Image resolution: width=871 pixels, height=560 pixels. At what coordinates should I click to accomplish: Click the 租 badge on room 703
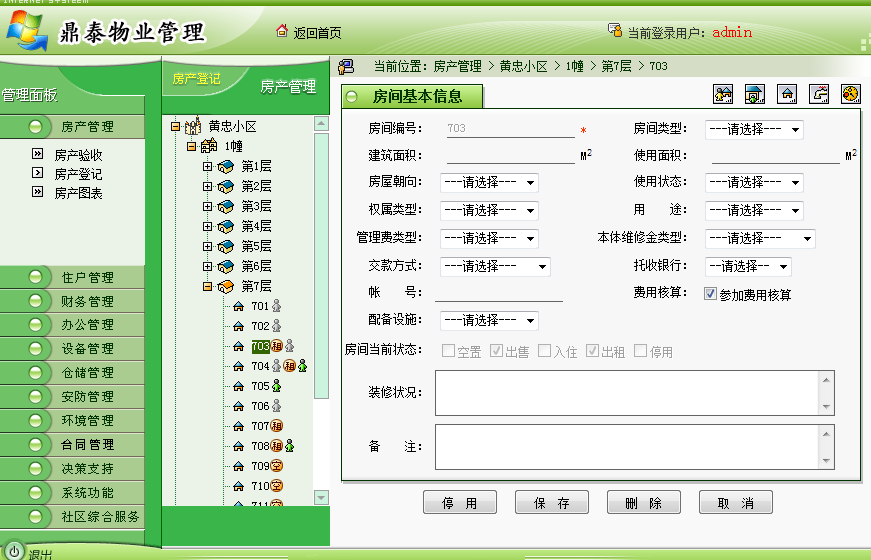tap(277, 346)
